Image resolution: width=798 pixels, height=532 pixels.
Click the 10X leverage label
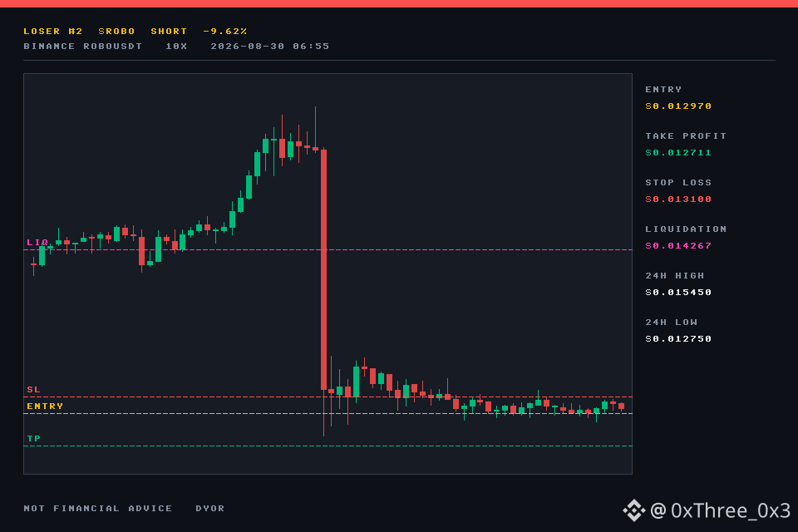[176, 46]
